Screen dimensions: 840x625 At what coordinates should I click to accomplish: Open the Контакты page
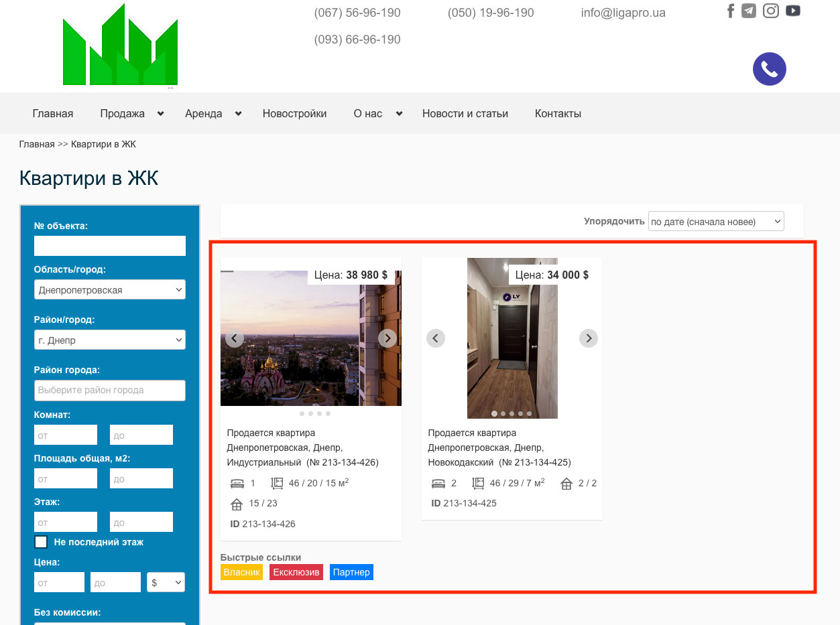pyautogui.click(x=558, y=114)
